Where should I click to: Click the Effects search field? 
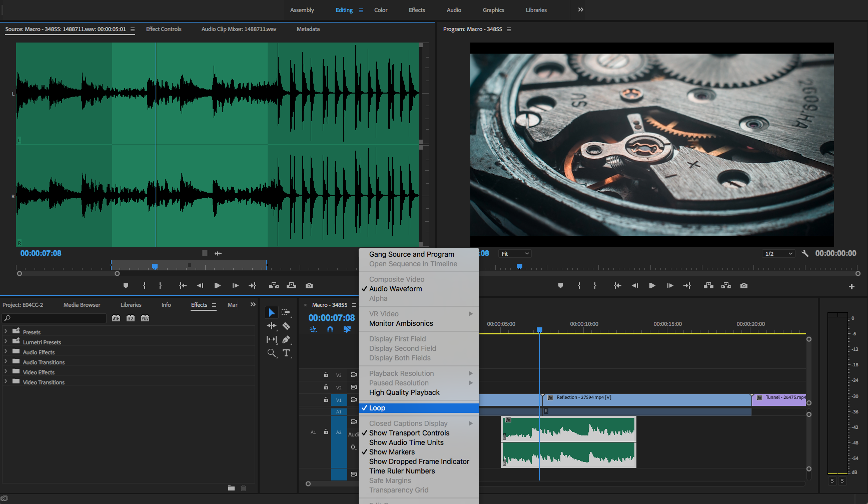[x=54, y=318]
